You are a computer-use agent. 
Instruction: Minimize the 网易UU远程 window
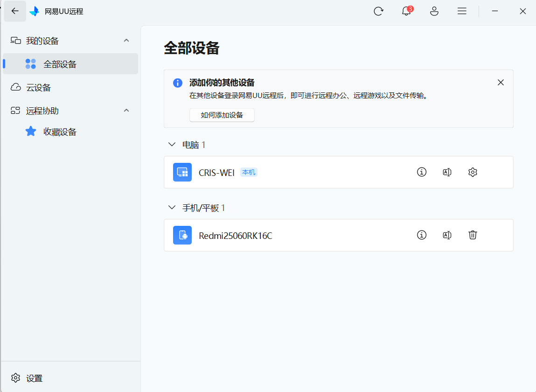coord(494,11)
